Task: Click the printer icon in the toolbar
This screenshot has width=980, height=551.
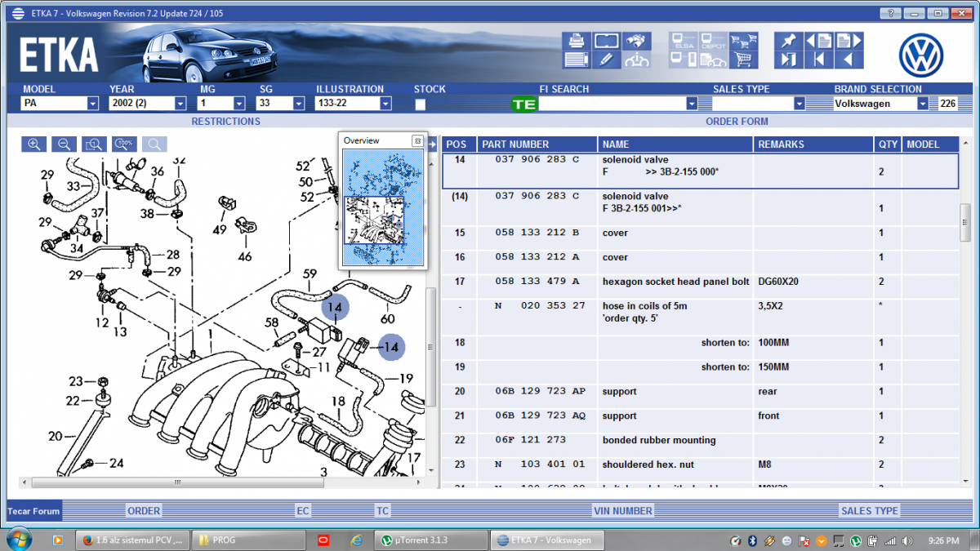Action: coord(576,41)
